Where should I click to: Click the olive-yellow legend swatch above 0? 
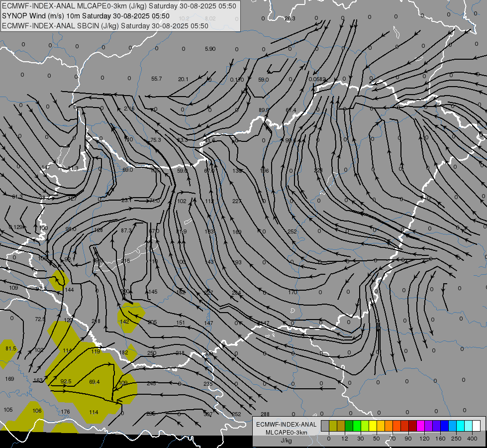click(x=333, y=426)
